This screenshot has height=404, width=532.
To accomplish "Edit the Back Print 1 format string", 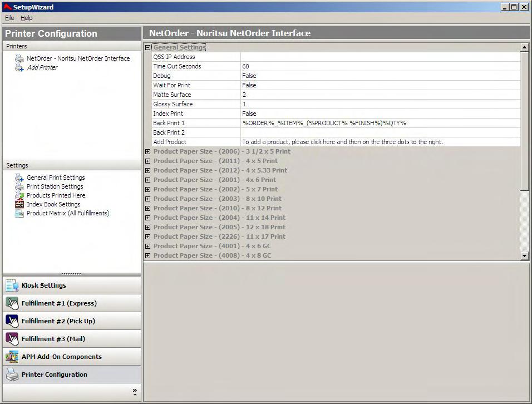I will (x=380, y=124).
